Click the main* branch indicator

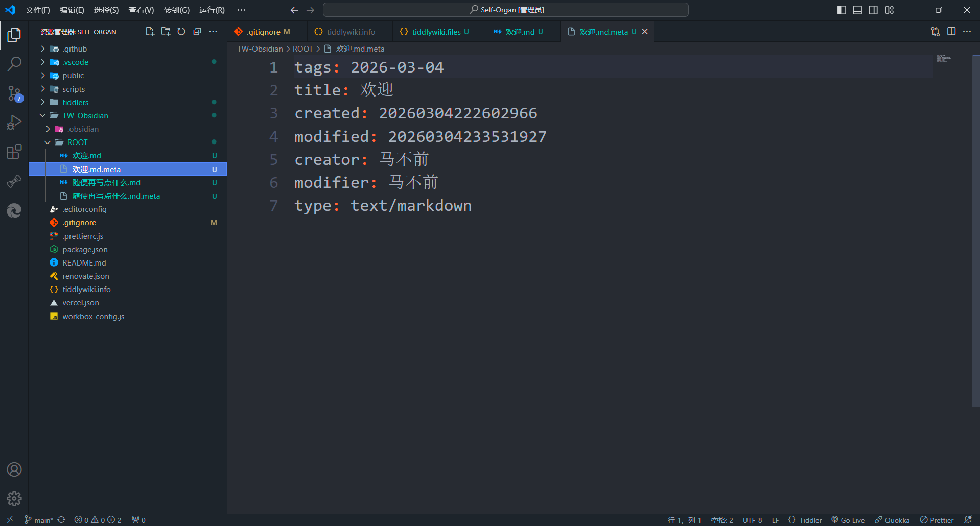pyautogui.click(x=40, y=520)
